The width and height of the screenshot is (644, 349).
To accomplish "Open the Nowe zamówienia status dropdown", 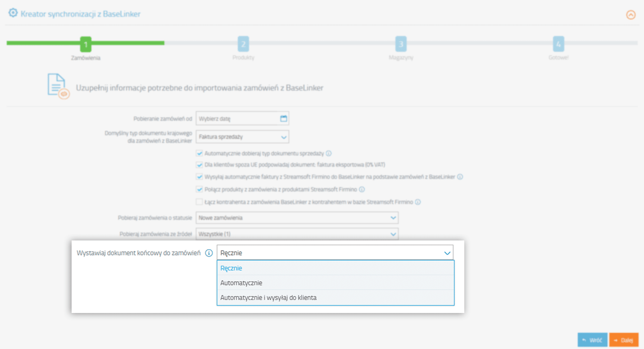I will [297, 218].
